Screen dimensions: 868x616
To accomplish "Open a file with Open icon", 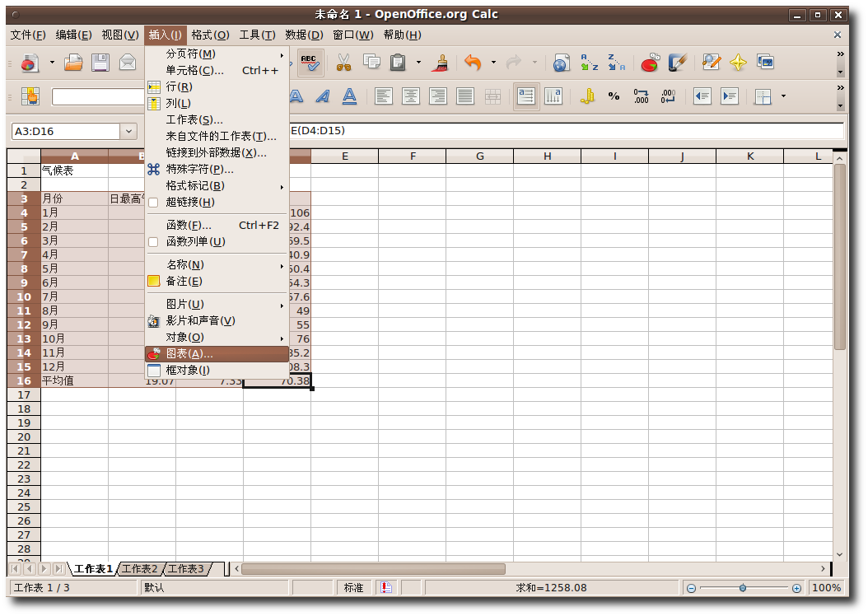I will 73,63.
